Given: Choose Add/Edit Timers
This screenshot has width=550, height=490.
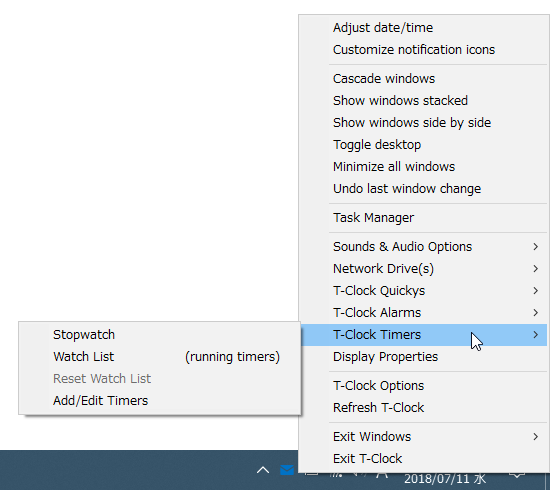Looking at the screenshot, I should pyautogui.click(x=160, y=401).
